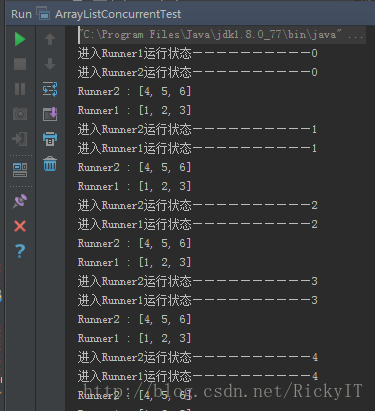The image size is (375, 411).
Task: Click line 进入Runner2运行状态 ending in 1
Action: (197, 129)
